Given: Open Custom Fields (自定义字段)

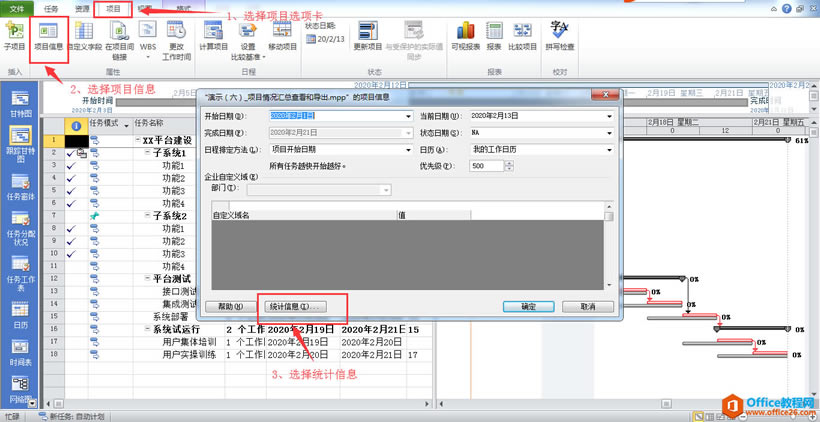Looking at the screenshot, I should point(84,36).
